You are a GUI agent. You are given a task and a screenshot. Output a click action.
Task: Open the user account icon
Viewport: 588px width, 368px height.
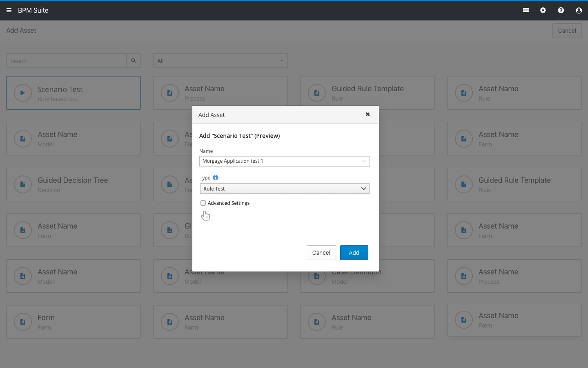pyautogui.click(x=579, y=10)
